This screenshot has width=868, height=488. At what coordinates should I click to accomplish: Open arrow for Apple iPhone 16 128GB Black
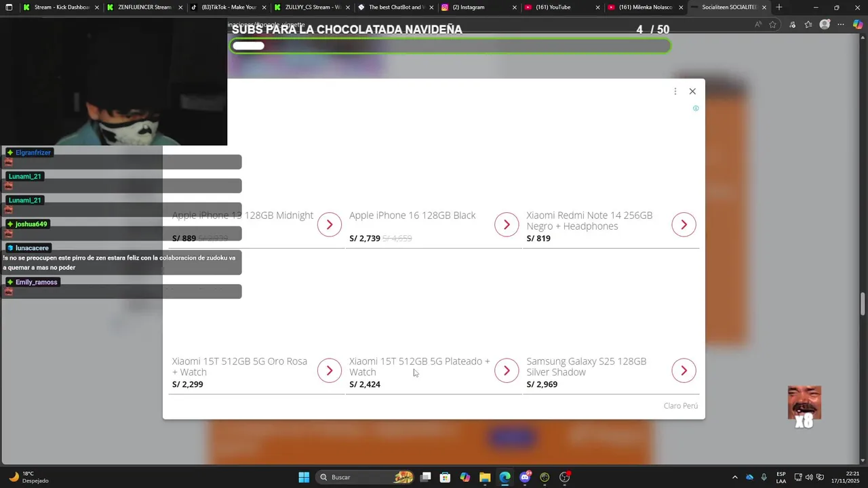(x=507, y=224)
